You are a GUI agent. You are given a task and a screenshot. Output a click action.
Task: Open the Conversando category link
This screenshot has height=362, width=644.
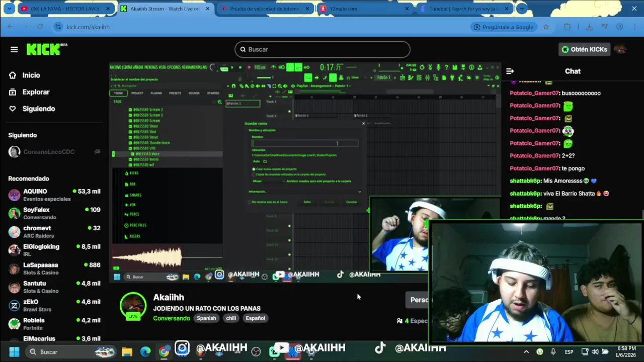pyautogui.click(x=172, y=318)
